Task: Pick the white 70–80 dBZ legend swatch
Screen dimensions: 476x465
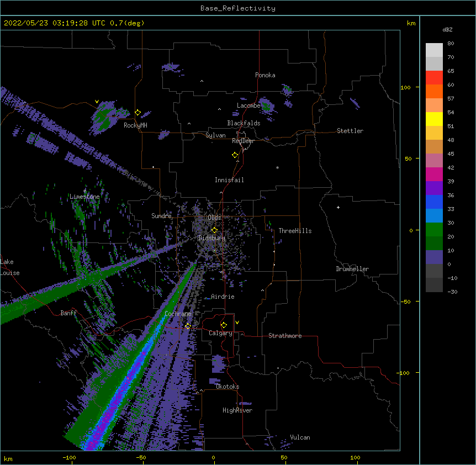Action: [434, 50]
